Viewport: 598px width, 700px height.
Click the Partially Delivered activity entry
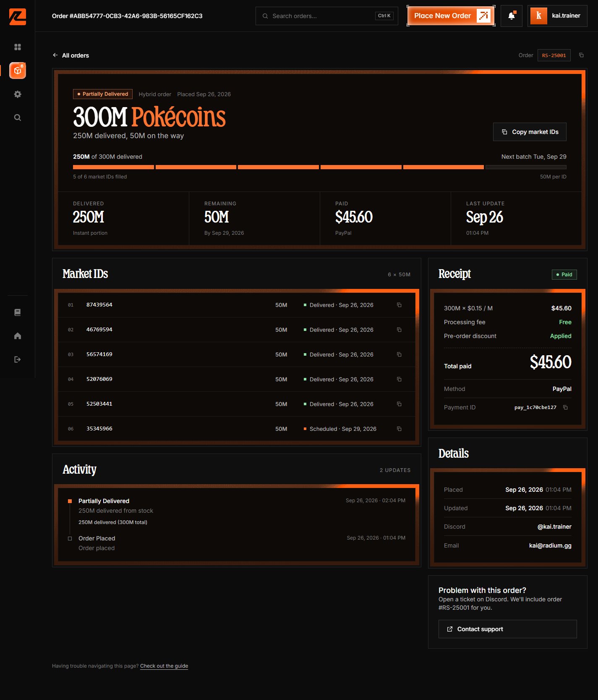237,511
